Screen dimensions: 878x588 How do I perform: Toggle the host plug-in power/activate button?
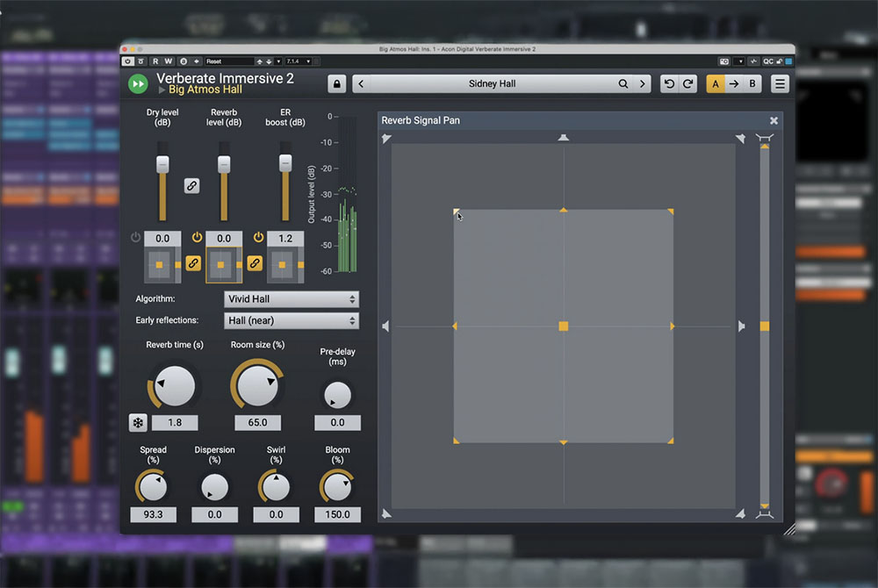coord(128,61)
